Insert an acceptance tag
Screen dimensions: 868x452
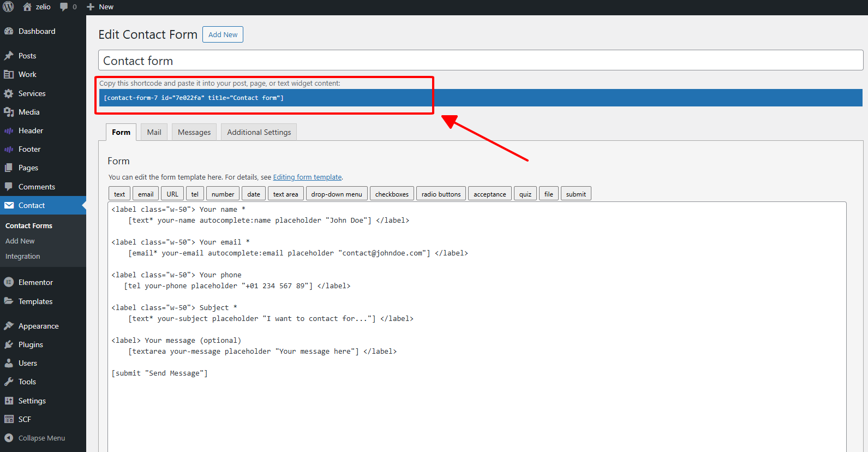click(490, 194)
